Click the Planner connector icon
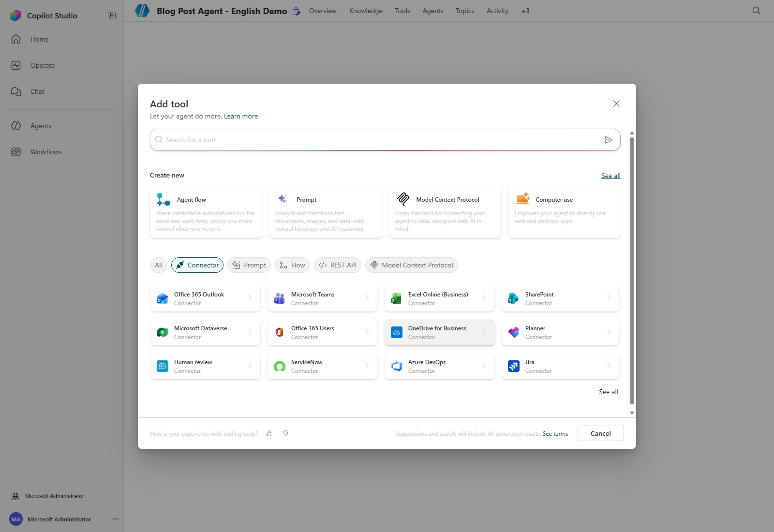The width and height of the screenshot is (774, 532). click(x=514, y=332)
